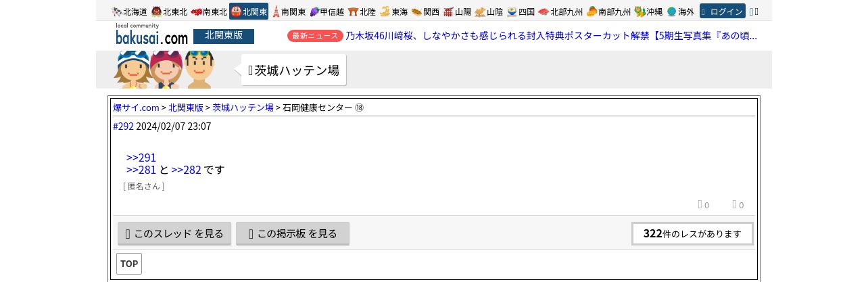868x282 pixels.
Task: Click the ログイン button
Action: click(x=723, y=11)
